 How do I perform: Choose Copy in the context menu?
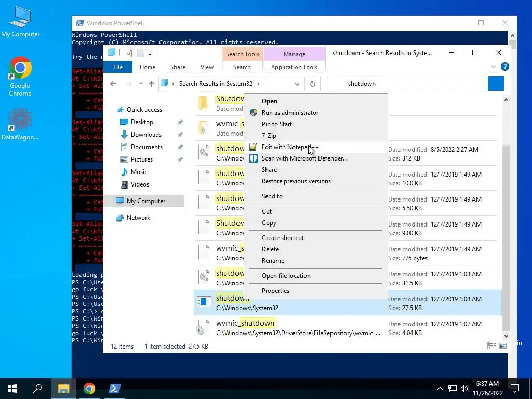[316, 223]
